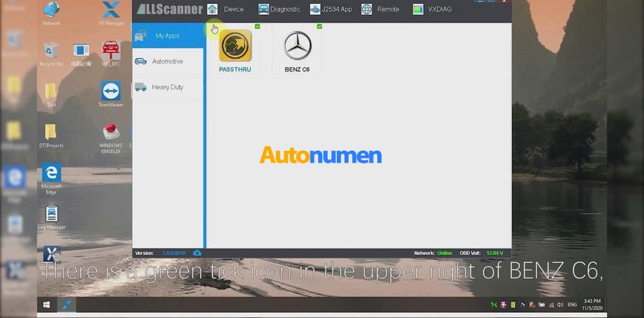This screenshot has height=318, width=644.
Task: Click the pink tray icon
Action: click(504, 305)
